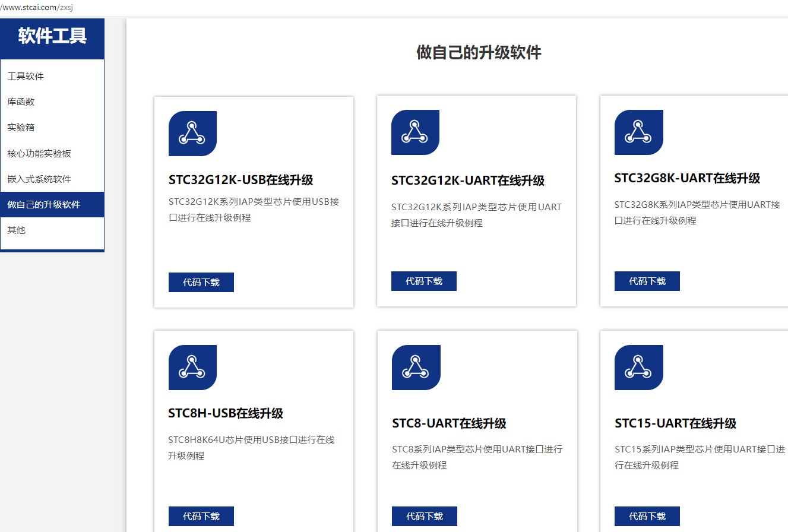
Task: Download code for STC15-UART在线升级
Action: click(x=647, y=516)
